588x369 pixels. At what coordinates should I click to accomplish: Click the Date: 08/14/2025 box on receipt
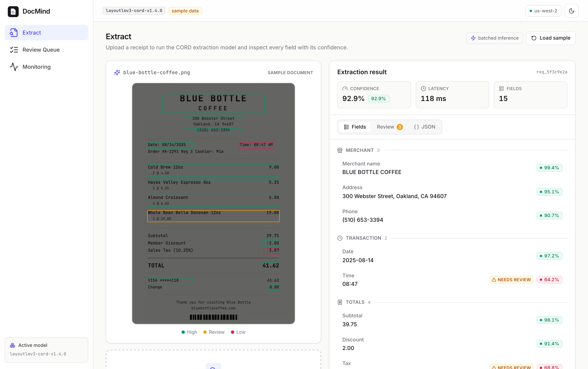point(171,145)
